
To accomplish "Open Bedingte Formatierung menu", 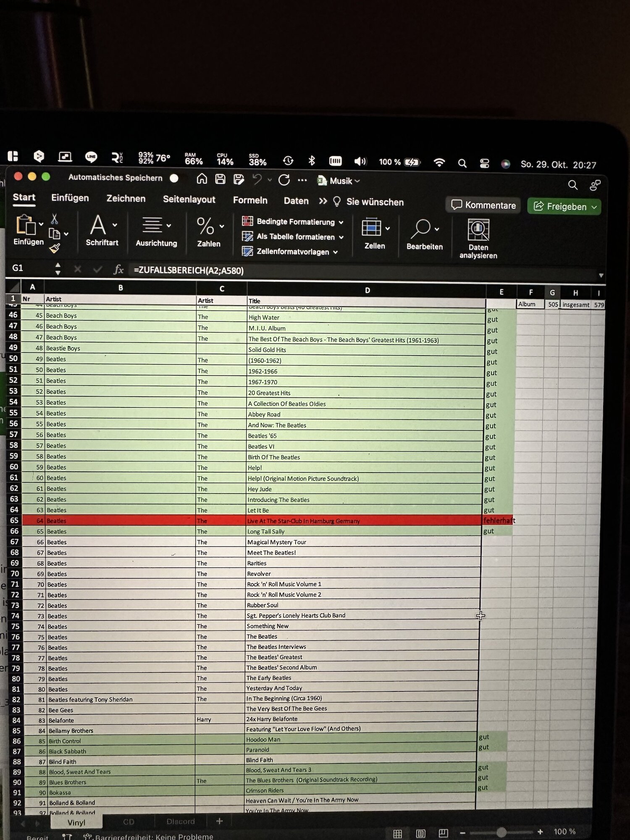I will coord(293,221).
